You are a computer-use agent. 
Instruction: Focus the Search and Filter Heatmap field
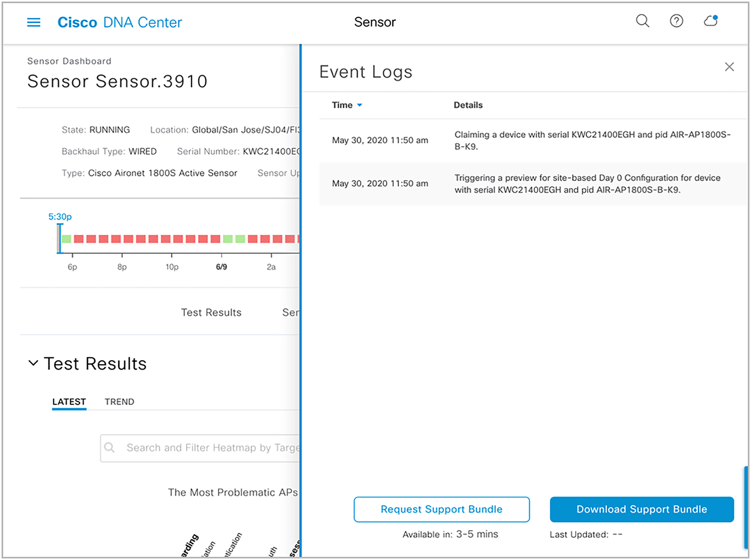tap(200, 448)
